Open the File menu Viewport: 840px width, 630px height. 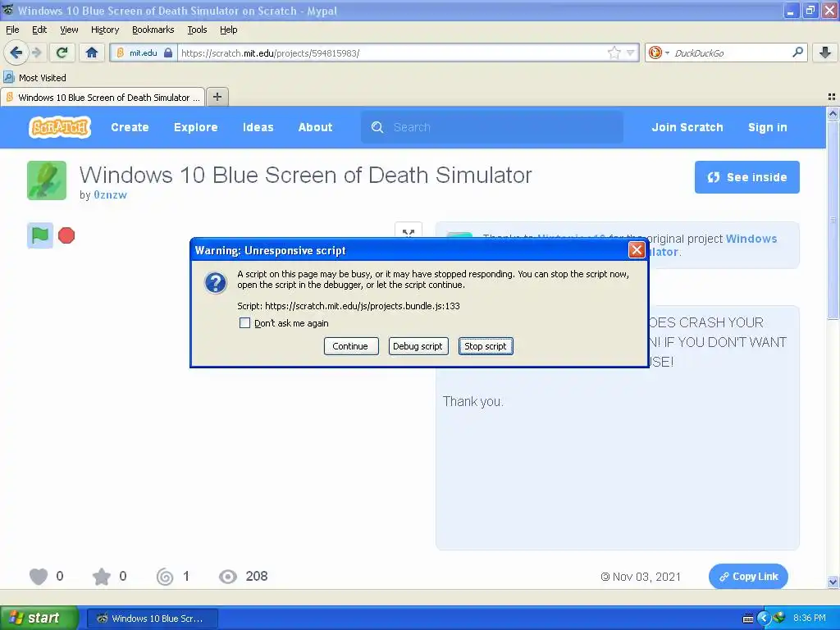click(x=12, y=30)
